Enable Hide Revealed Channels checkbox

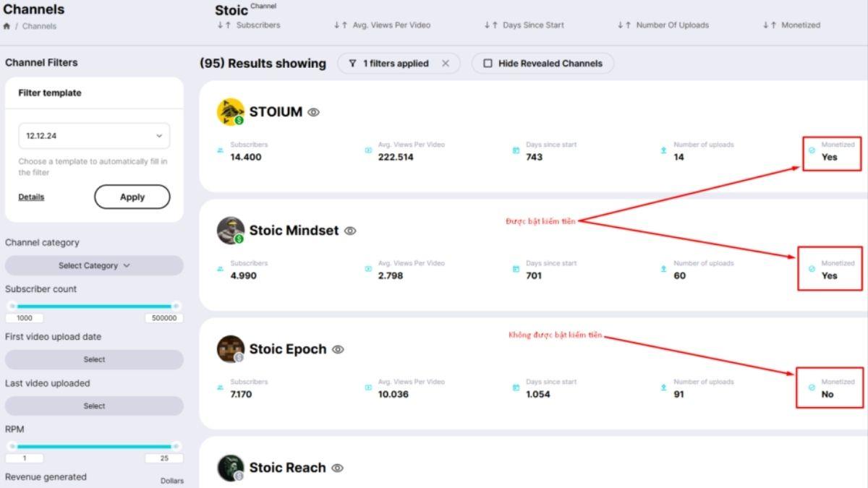488,64
